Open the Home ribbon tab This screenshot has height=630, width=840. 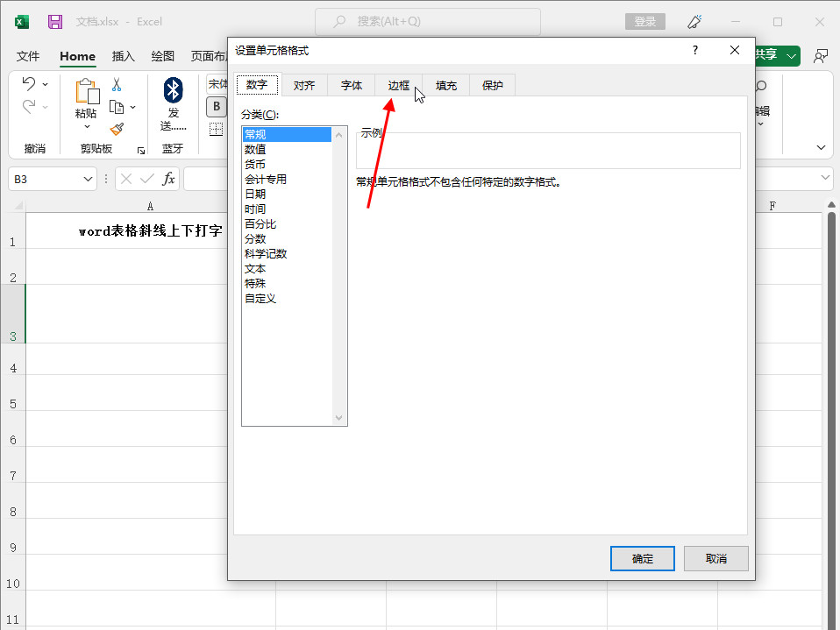click(78, 56)
